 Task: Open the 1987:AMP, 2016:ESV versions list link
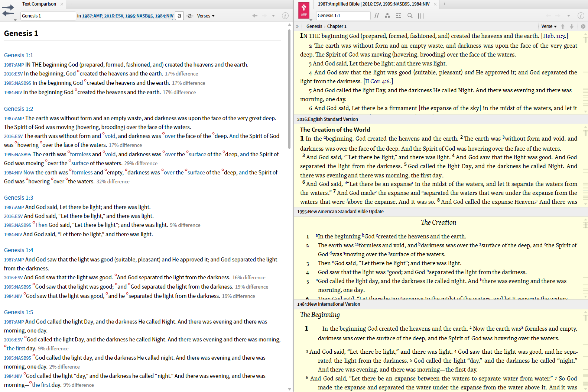coord(127,16)
